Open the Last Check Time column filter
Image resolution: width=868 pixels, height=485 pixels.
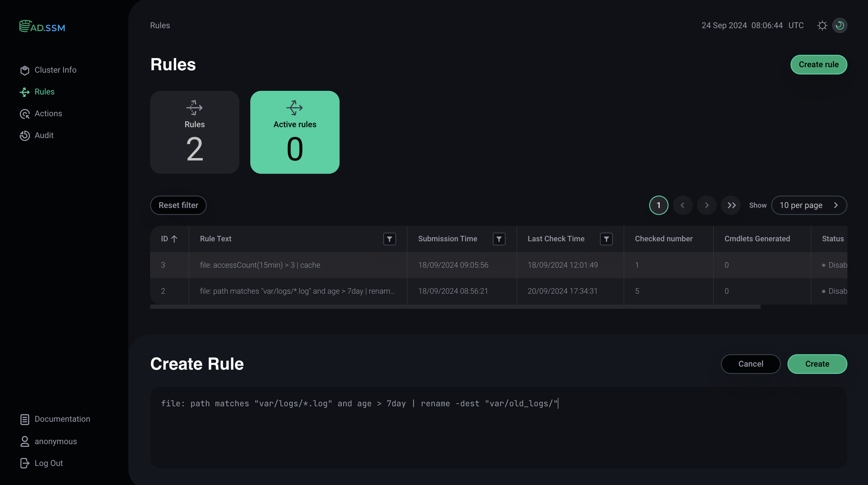pos(606,239)
